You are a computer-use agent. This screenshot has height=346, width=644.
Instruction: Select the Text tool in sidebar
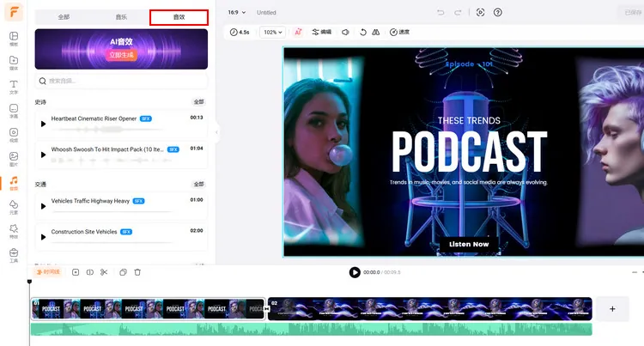pos(14,87)
